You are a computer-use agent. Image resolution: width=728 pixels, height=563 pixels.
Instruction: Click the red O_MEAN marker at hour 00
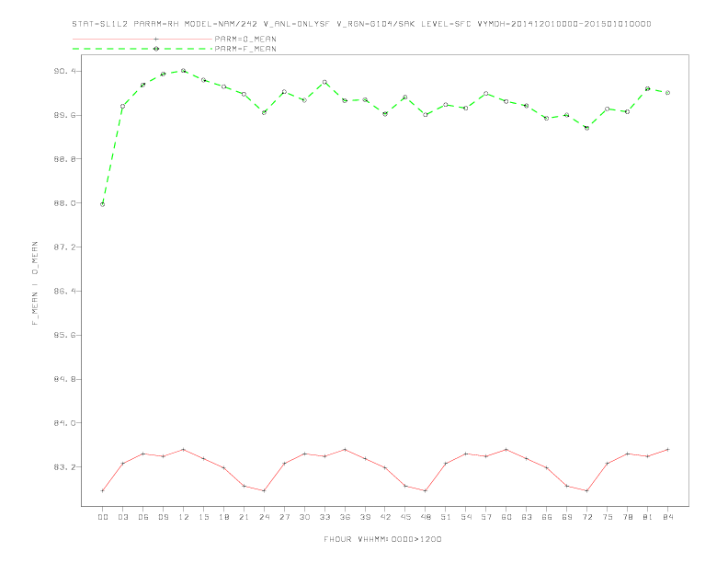[103, 490]
